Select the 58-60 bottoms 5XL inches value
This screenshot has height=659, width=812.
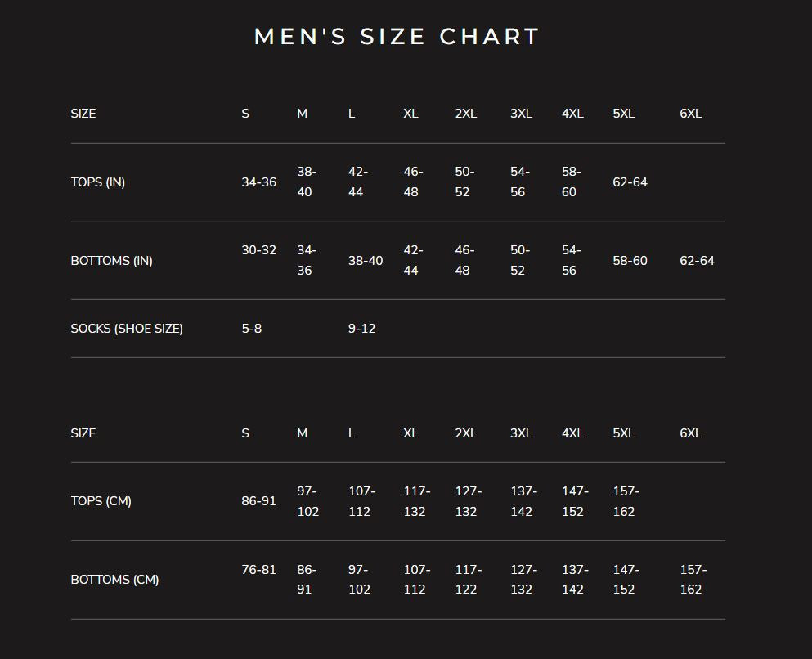coord(630,261)
